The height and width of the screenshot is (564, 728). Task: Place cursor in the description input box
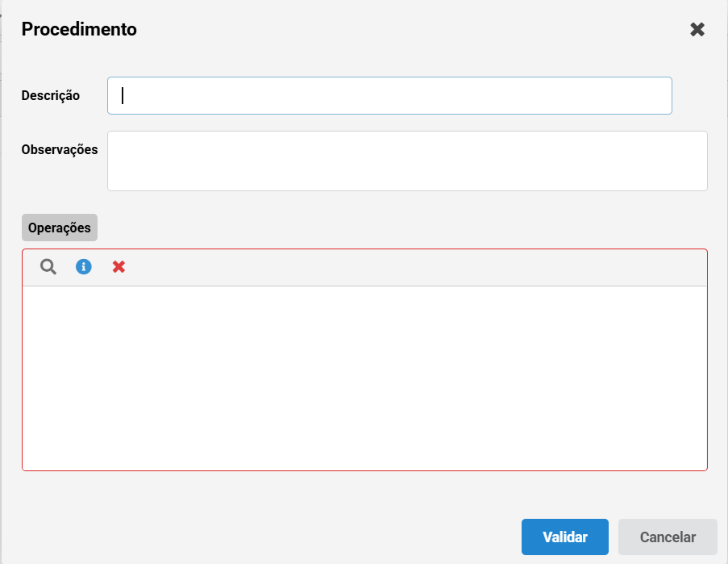pos(389,96)
